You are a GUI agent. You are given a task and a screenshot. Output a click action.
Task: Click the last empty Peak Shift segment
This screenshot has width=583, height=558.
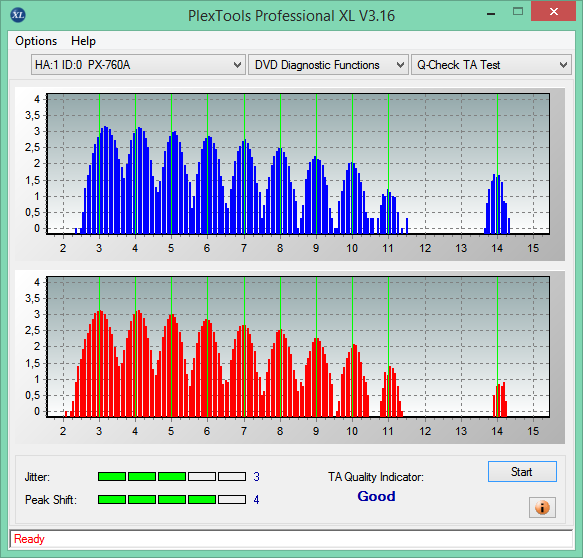coord(232,499)
